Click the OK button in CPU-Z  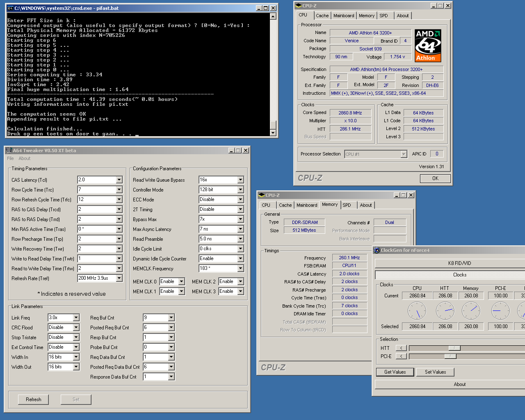pos(435,178)
